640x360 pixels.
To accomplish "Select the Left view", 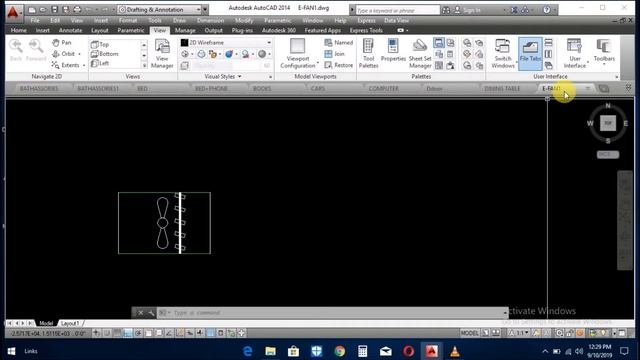I will pos(100,63).
